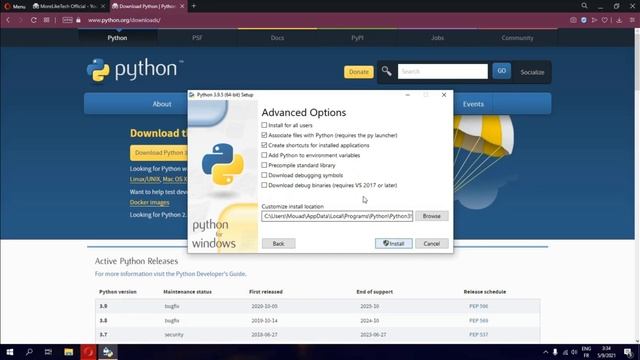Image resolution: width=640 pixels, height=360 pixels.
Task: Open Opera tab search magnifier
Action: (584, 6)
